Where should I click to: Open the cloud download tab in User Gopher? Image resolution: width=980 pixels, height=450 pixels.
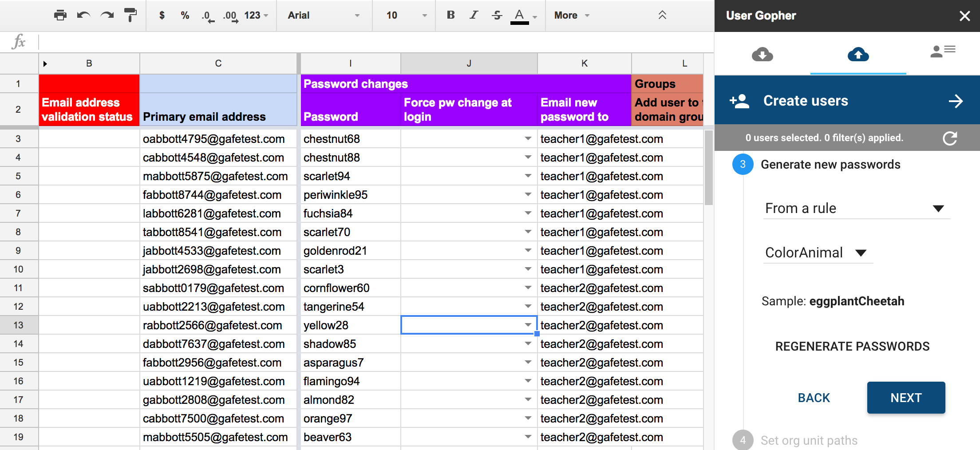(762, 55)
